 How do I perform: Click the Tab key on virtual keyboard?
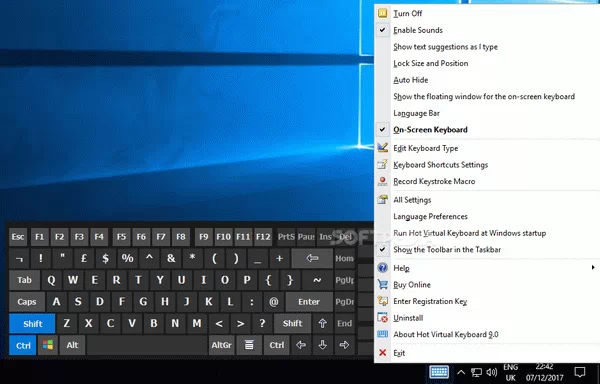point(24,280)
